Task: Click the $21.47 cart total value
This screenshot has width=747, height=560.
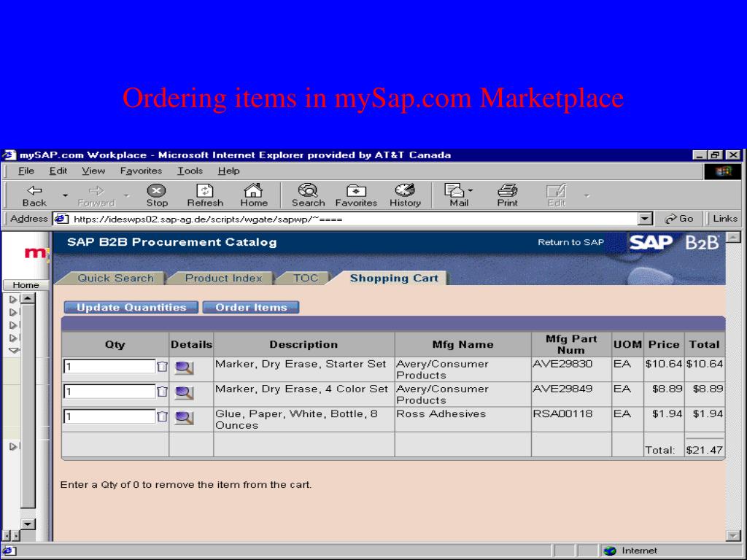Action: pos(704,450)
